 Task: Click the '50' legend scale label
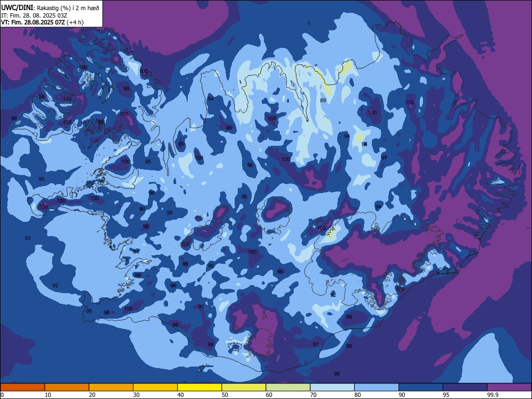point(225,395)
